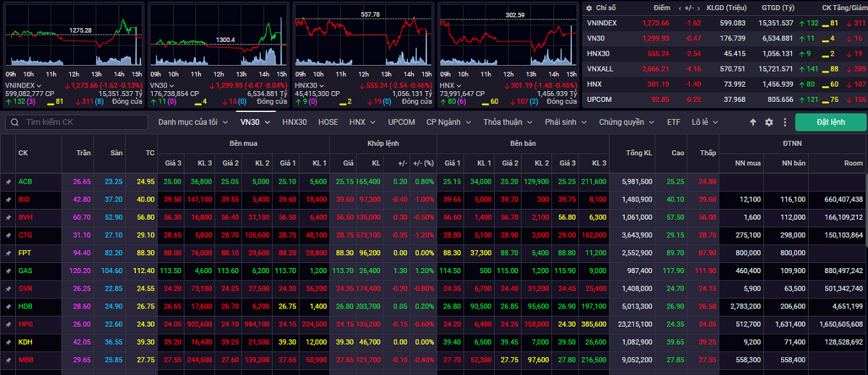
Task: Click the toolbar settings gear icon
Action: point(769,122)
